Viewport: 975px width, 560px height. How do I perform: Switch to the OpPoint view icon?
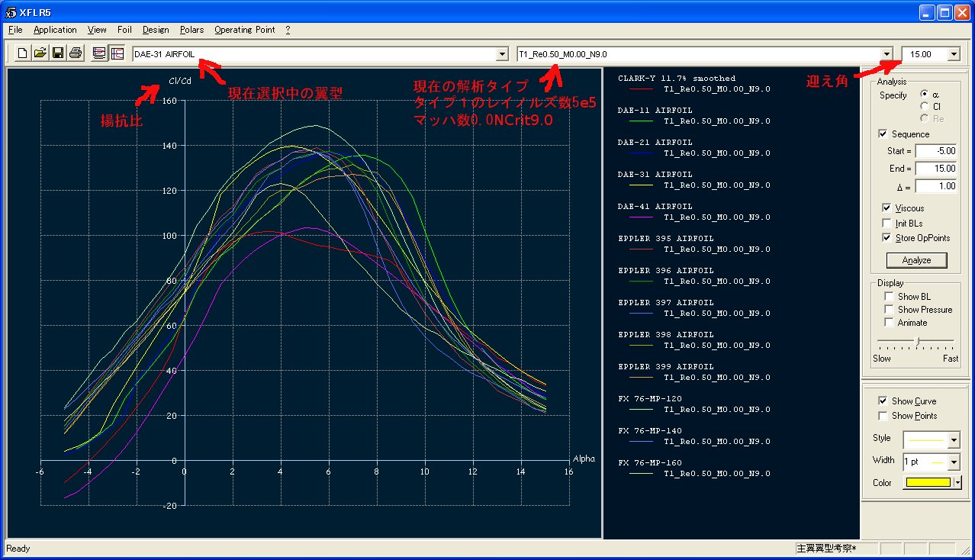pos(99,53)
